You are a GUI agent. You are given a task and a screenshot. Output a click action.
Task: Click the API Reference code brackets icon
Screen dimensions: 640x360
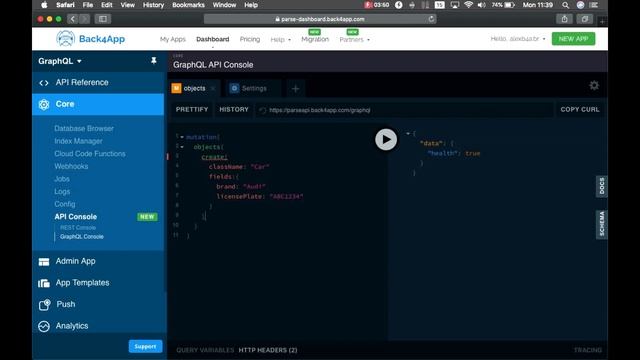44,83
